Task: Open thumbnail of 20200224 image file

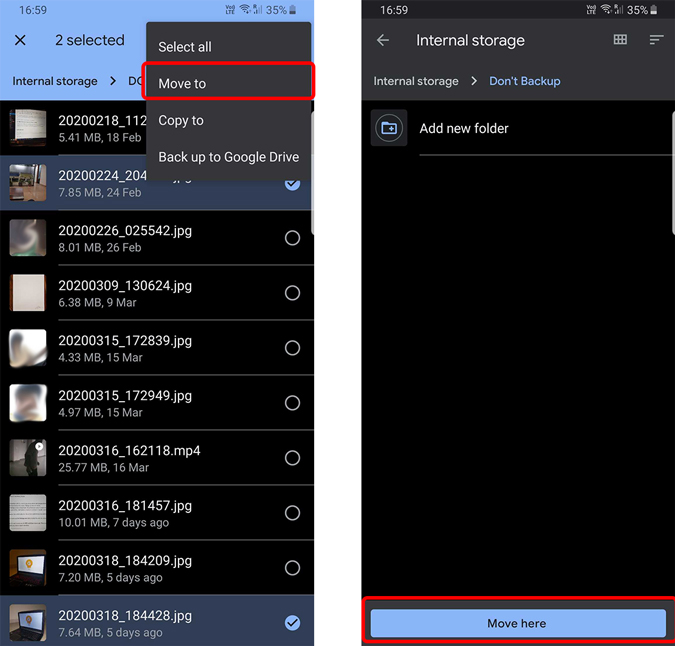Action: point(28,182)
